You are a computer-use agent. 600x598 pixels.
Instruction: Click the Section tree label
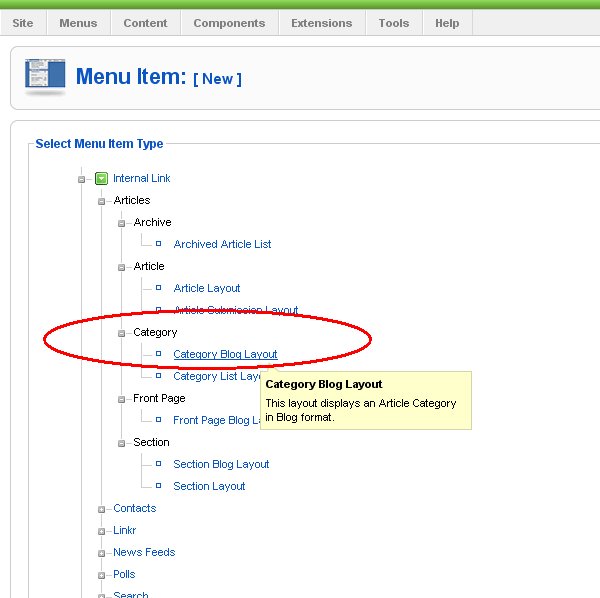151,442
